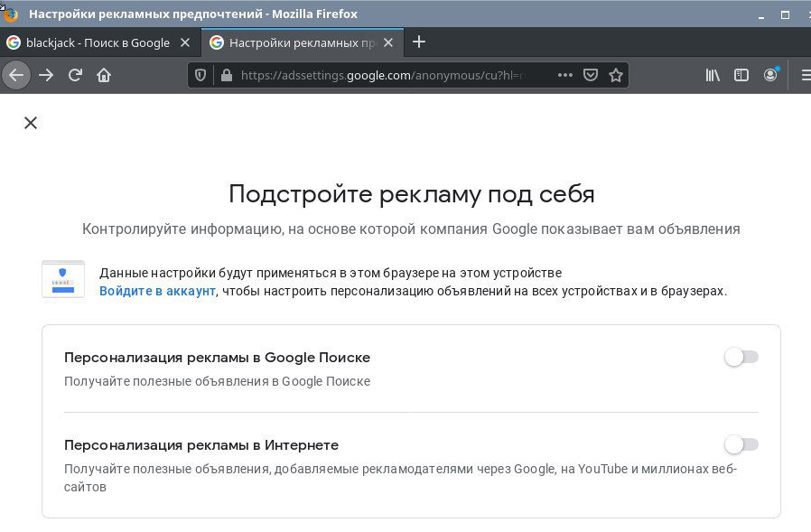Go back to the previous page
This screenshot has height=532, width=811.
(16, 76)
